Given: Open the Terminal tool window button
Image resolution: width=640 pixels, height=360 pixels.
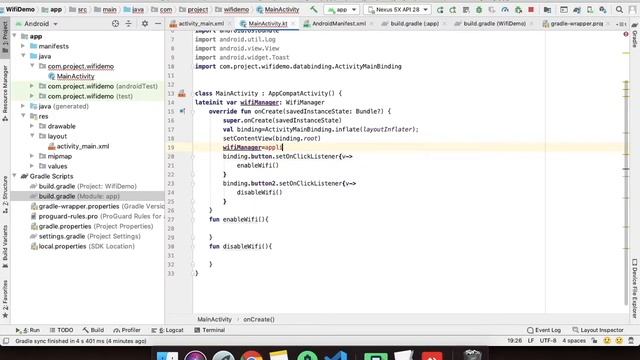Looking at the screenshot, I should (x=209, y=330).
